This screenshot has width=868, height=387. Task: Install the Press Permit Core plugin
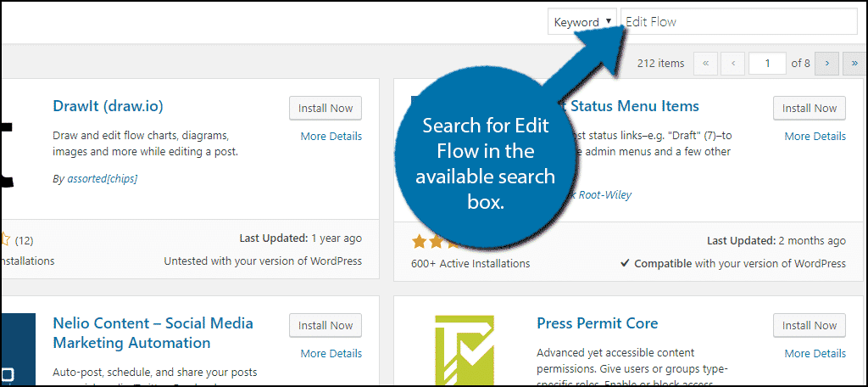click(810, 325)
